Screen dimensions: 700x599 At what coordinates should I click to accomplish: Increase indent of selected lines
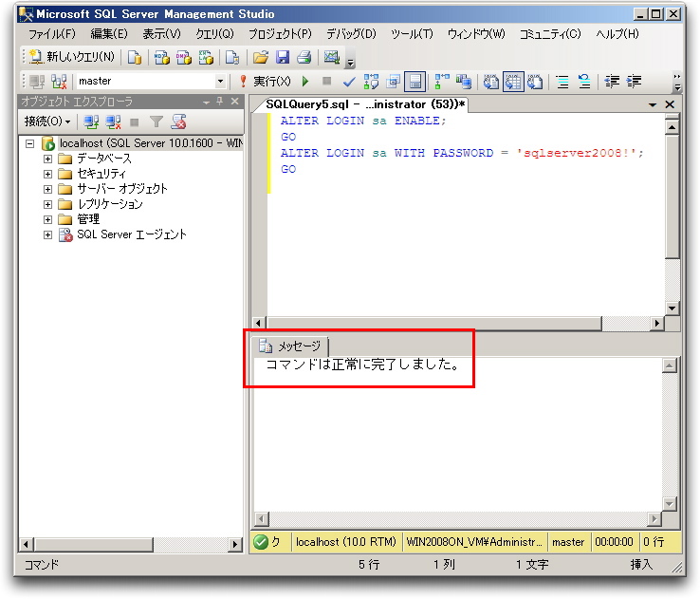pos(634,82)
